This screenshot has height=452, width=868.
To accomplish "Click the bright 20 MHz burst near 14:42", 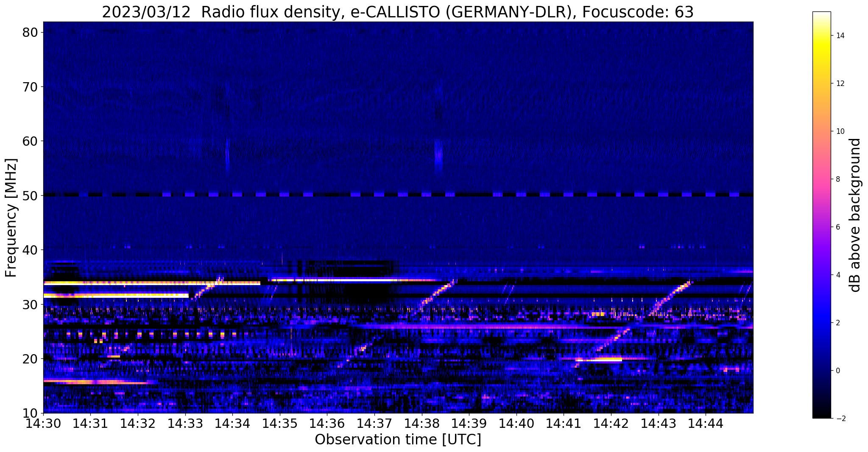I will pos(599,359).
